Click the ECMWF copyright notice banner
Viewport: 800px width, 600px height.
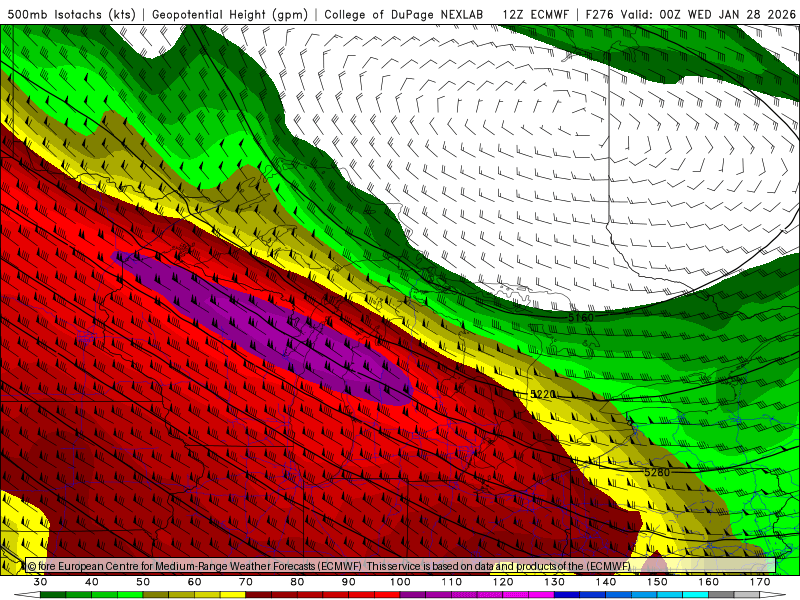tap(400, 566)
